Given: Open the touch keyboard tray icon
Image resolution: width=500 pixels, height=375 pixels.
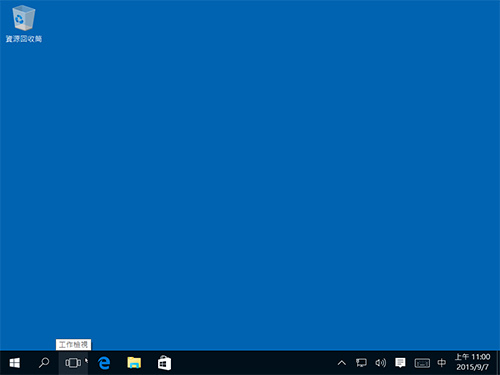Looking at the screenshot, I should point(422,363).
